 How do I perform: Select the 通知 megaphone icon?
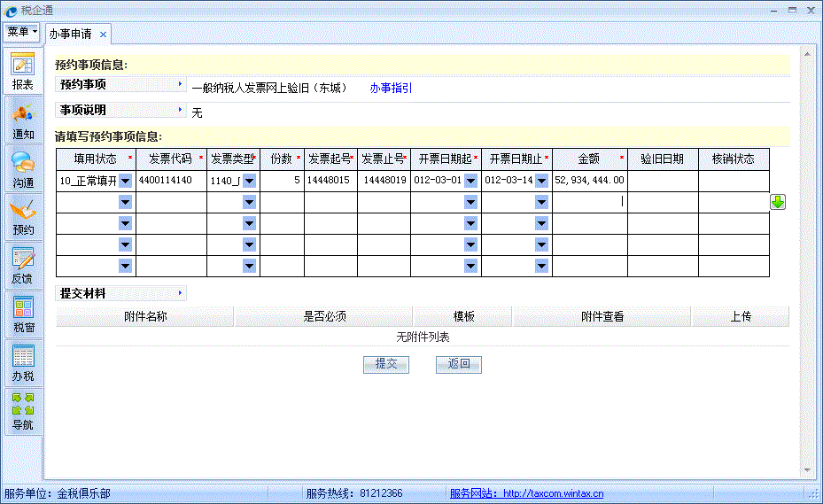pyautogui.click(x=22, y=120)
